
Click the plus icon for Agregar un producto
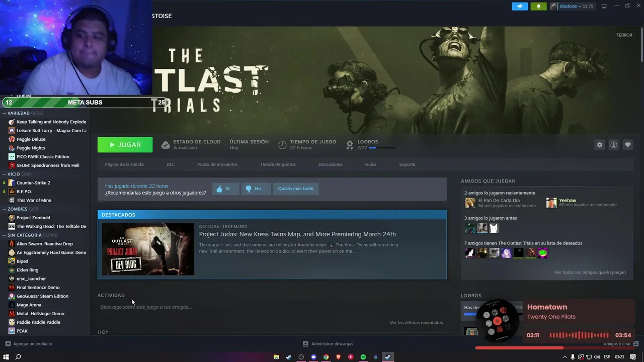coord(8,344)
